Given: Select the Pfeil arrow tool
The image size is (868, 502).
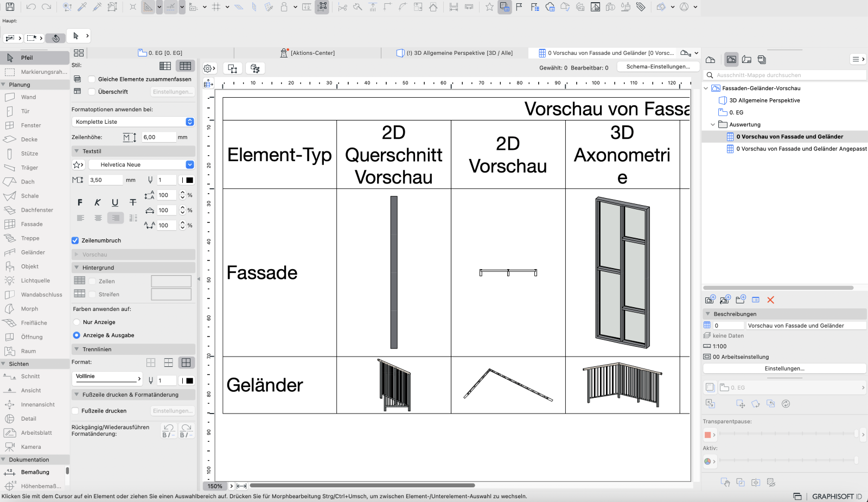Looking at the screenshot, I should tap(35, 58).
